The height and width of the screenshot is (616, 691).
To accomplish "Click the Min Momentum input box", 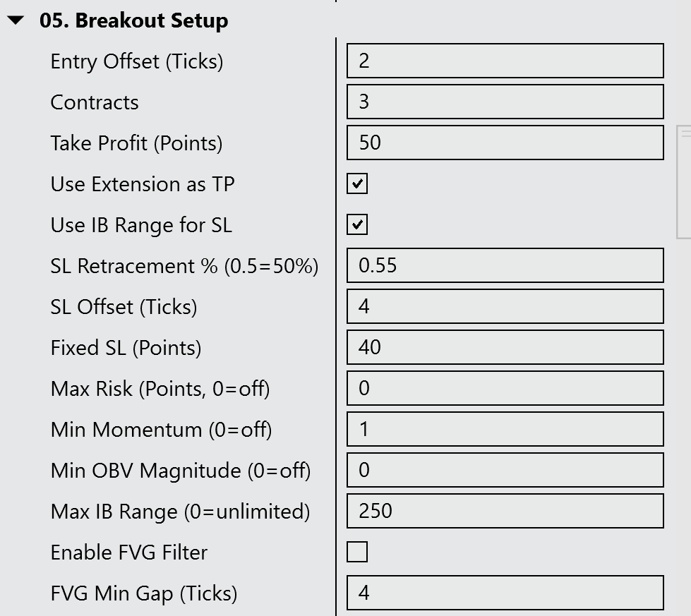I will point(505,430).
